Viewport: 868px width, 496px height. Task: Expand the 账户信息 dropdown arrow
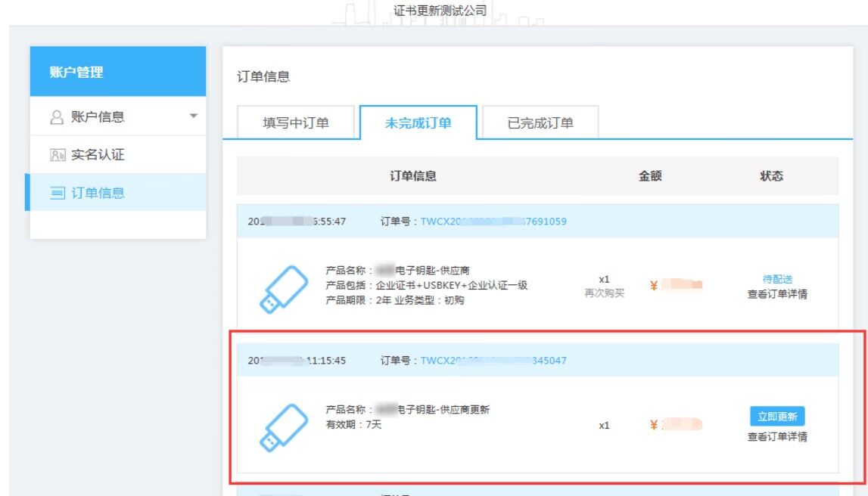coord(193,116)
